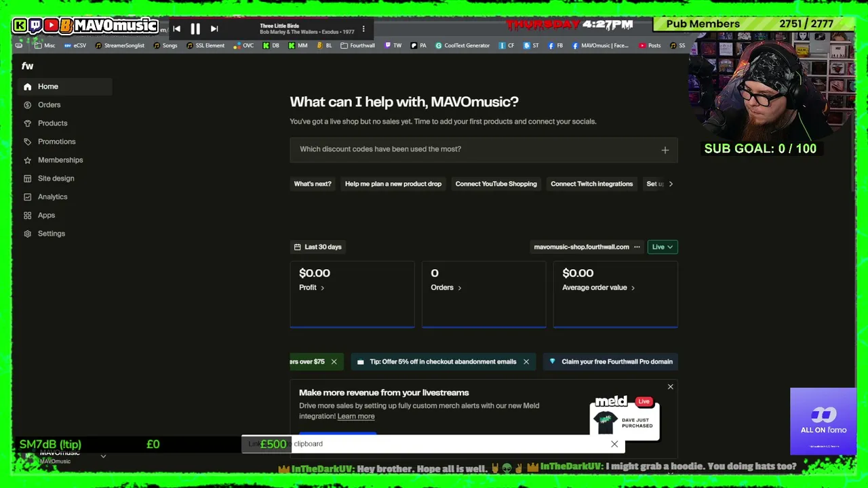Dismiss the checkout abandonment emails tip
The width and height of the screenshot is (868, 488).
pyautogui.click(x=526, y=362)
